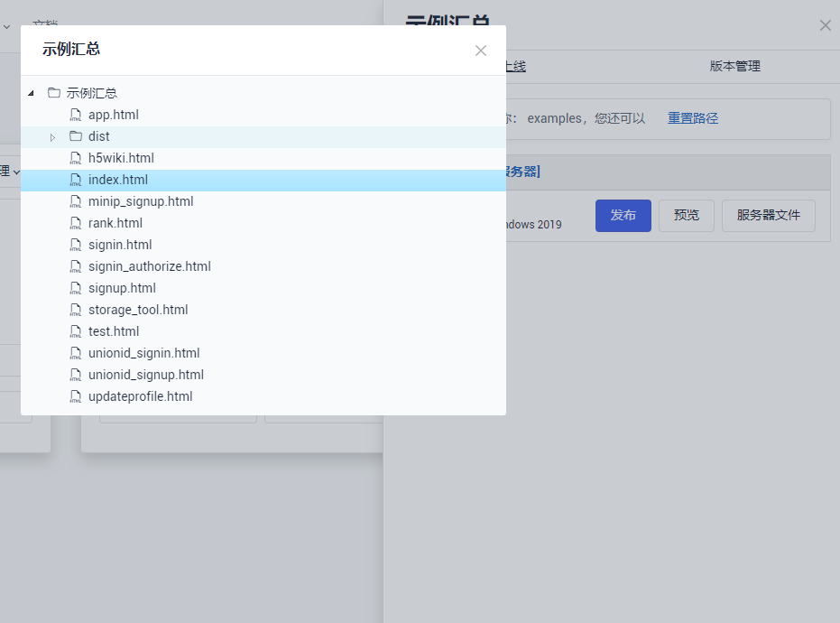Image resolution: width=840 pixels, height=623 pixels.
Task: Click the folder icon next to root 示例汇总
Action: click(54, 93)
